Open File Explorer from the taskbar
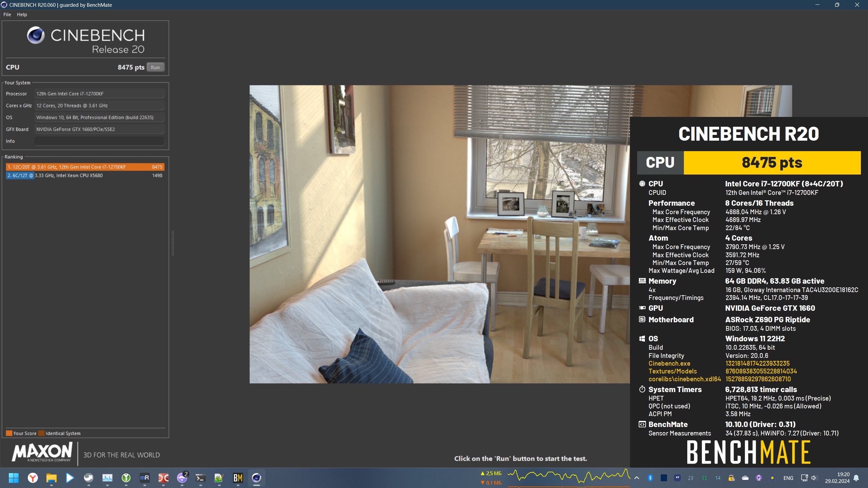 pos(51,478)
